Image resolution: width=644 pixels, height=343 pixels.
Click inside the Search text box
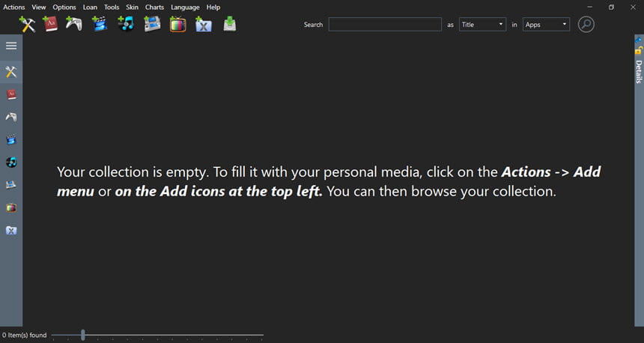[x=385, y=24]
